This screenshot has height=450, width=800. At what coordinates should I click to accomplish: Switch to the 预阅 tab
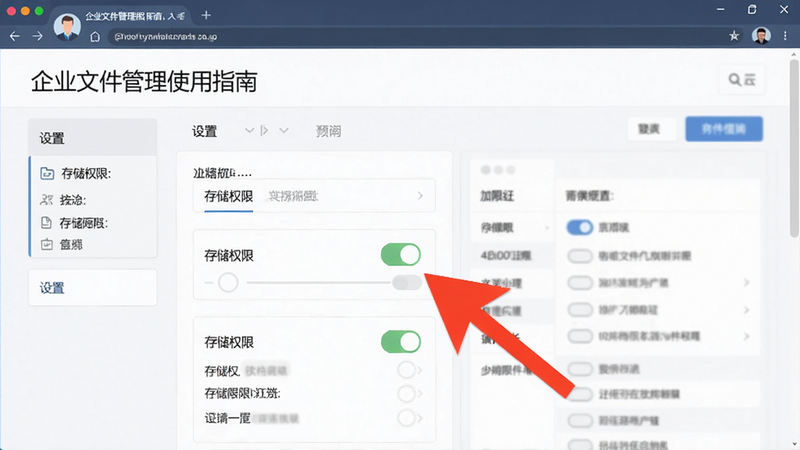(328, 132)
